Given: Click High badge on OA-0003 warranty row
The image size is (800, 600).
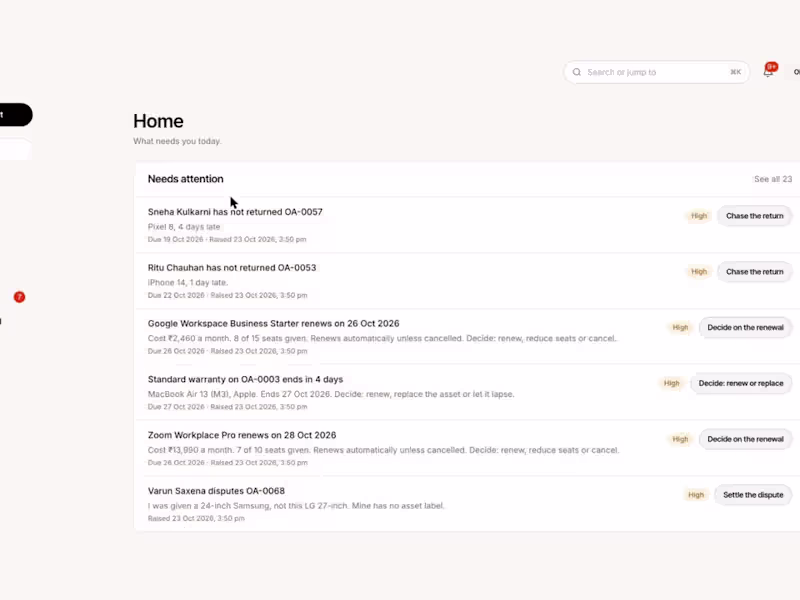Looking at the screenshot, I should 671,383.
